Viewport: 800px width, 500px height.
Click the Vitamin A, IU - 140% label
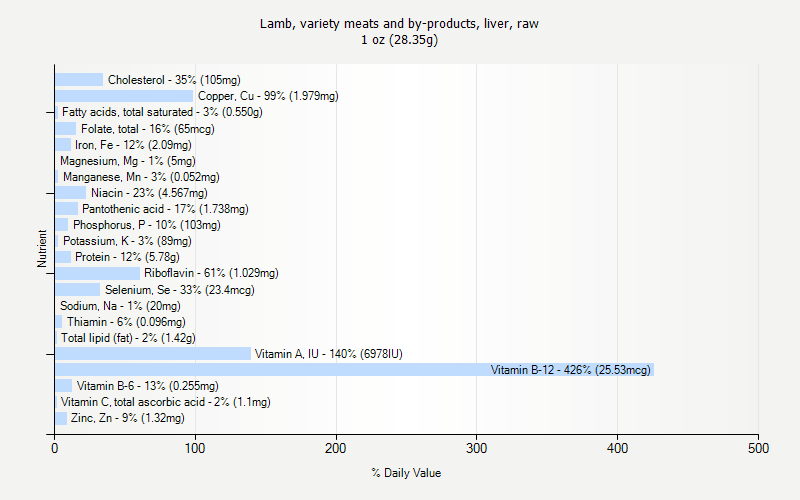[x=329, y=354]
